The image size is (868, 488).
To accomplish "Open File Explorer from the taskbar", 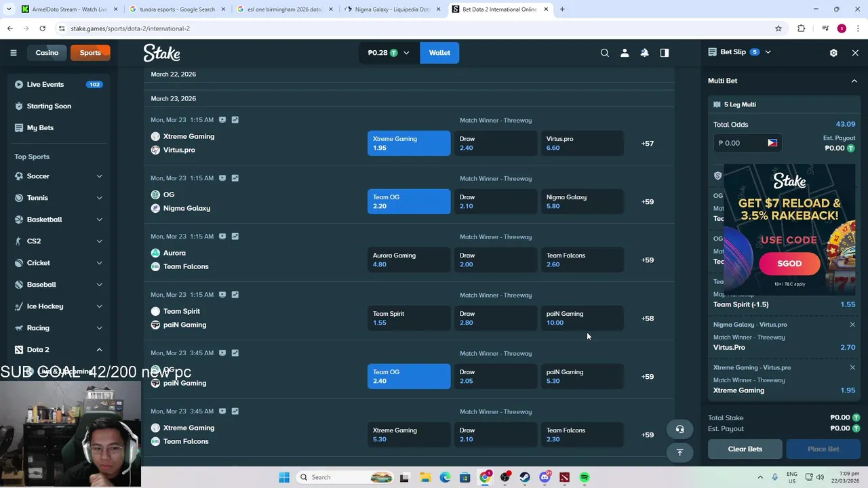I will (x=425, y=477).
